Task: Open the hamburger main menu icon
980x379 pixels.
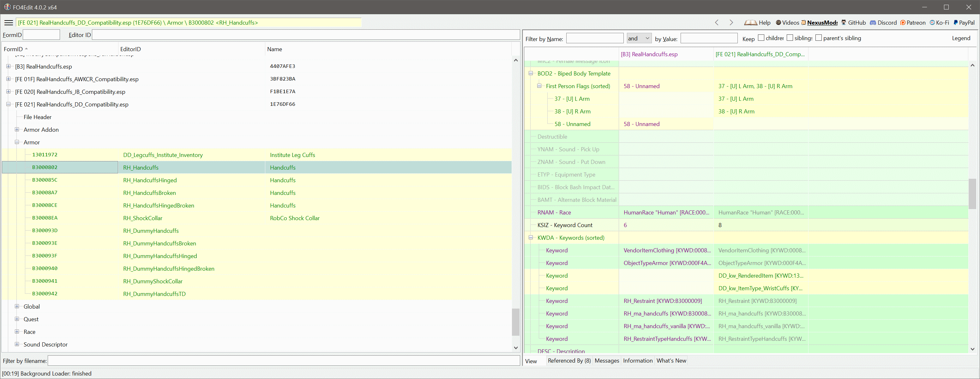Action: coord(9,22)
